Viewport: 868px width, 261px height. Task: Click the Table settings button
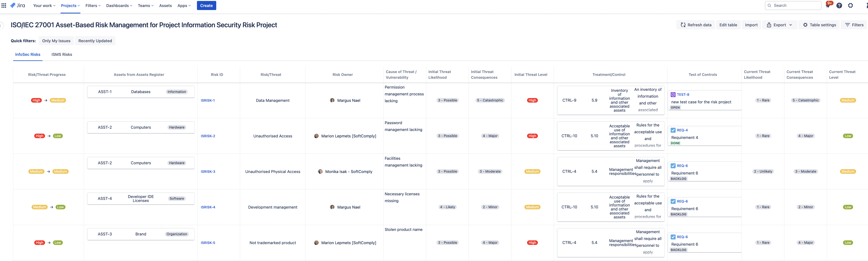point(820,25)
